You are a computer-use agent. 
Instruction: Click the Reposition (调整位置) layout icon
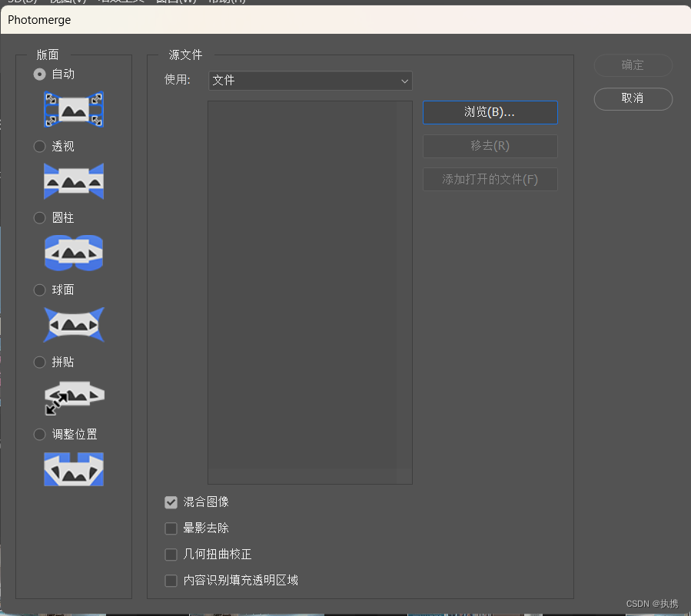(74, 469)
